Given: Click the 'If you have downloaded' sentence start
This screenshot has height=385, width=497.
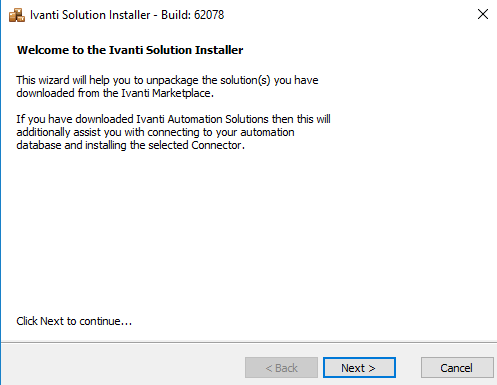Looking at the screenshot, I should tap(75, 119).
